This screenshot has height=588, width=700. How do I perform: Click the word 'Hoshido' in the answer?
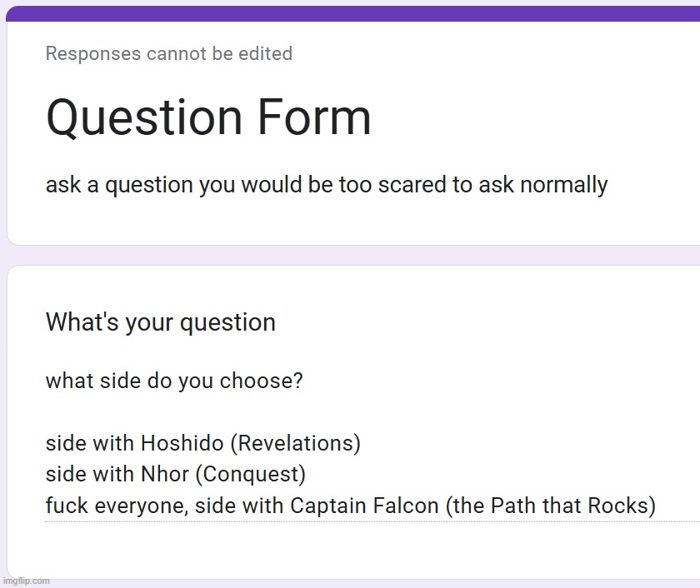pyautogui.click(x=182, y=443)
